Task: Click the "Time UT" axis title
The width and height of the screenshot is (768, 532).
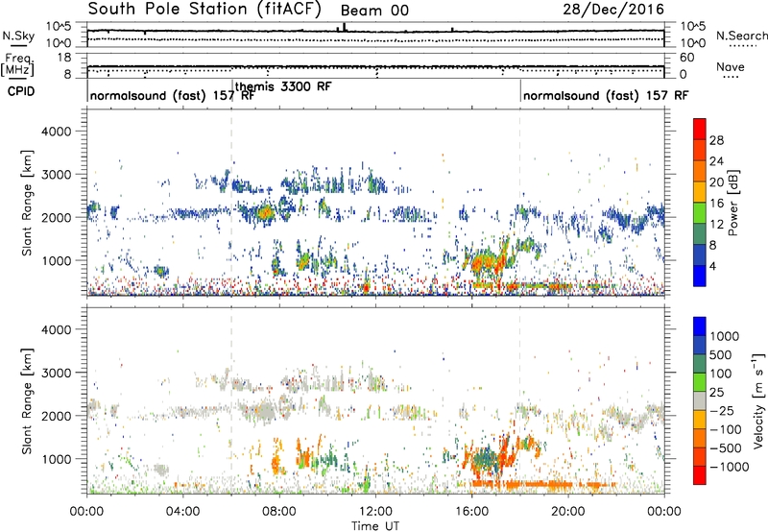Action: click(x=375, y=526)
